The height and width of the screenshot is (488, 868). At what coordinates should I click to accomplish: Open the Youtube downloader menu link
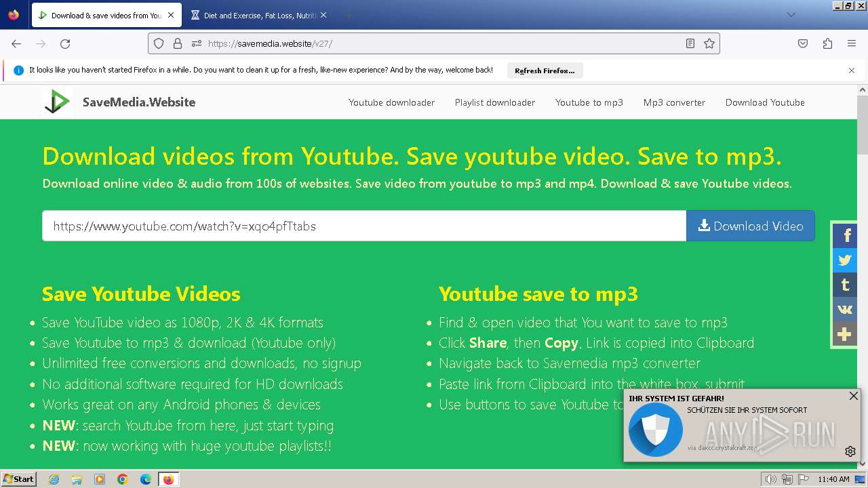391,102
